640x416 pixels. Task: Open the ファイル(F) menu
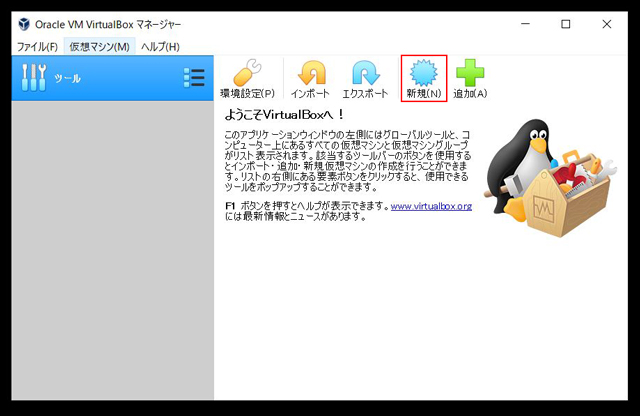[x=37, y=47]
